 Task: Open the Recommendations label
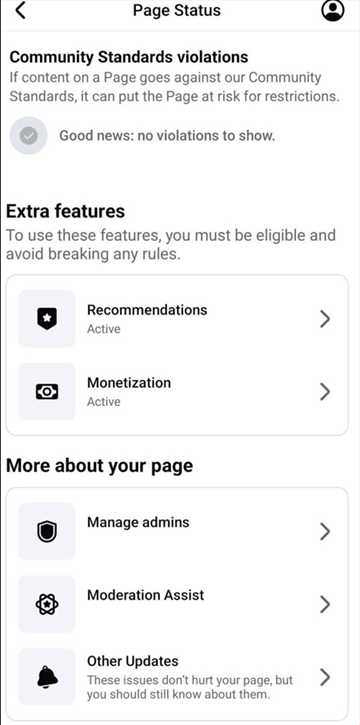point(147,310)
